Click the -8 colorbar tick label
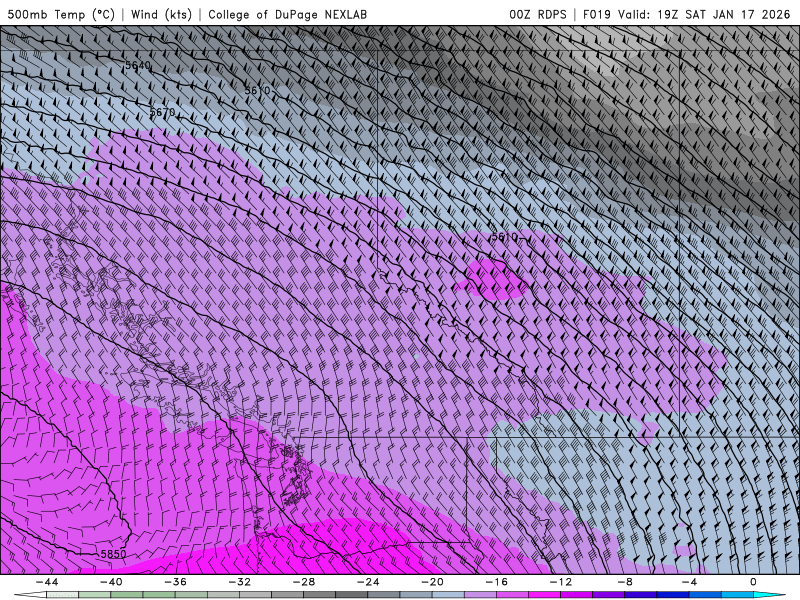 coord(626,582)
